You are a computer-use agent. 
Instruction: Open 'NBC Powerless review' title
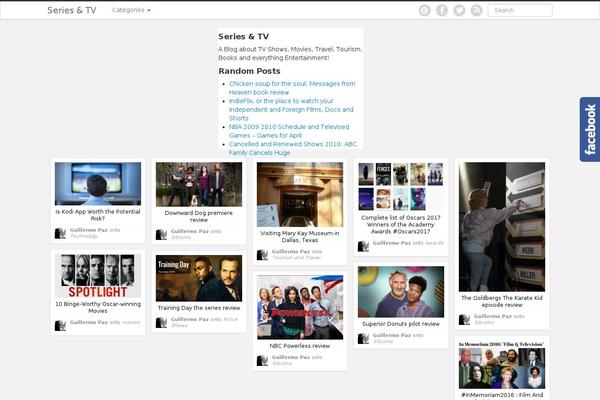(x=300, y=346)
